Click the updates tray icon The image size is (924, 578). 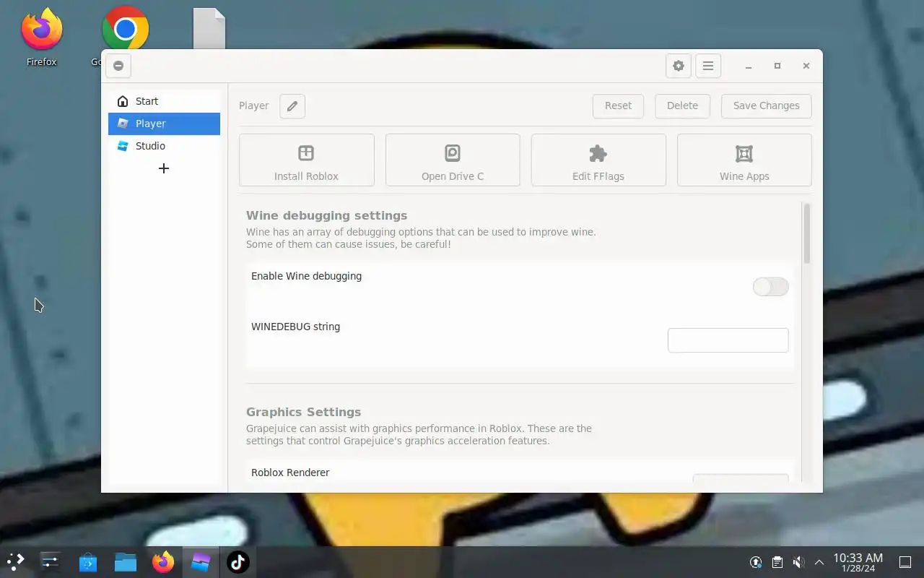pos(756,562)
